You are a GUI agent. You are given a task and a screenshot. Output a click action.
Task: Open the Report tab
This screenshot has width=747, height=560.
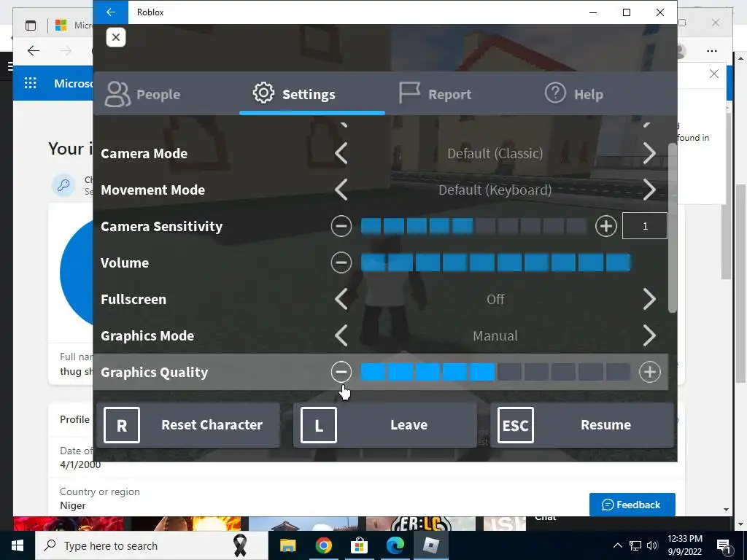pos(435,93)
